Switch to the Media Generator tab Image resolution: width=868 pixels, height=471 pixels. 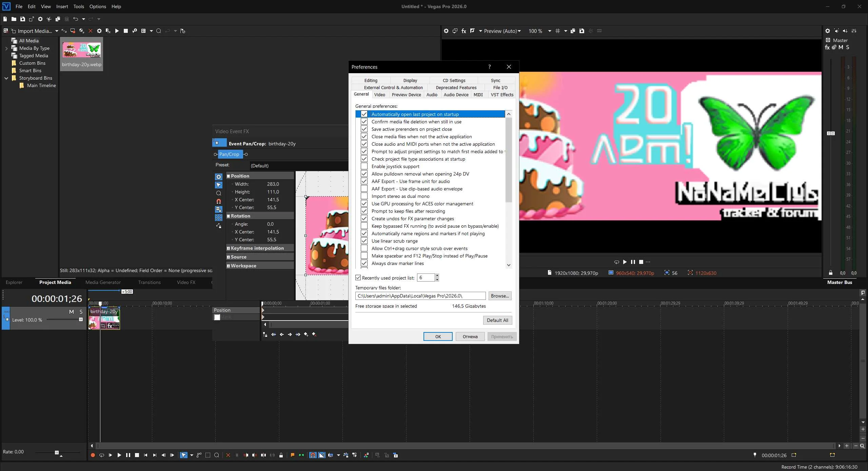[103, 282]
